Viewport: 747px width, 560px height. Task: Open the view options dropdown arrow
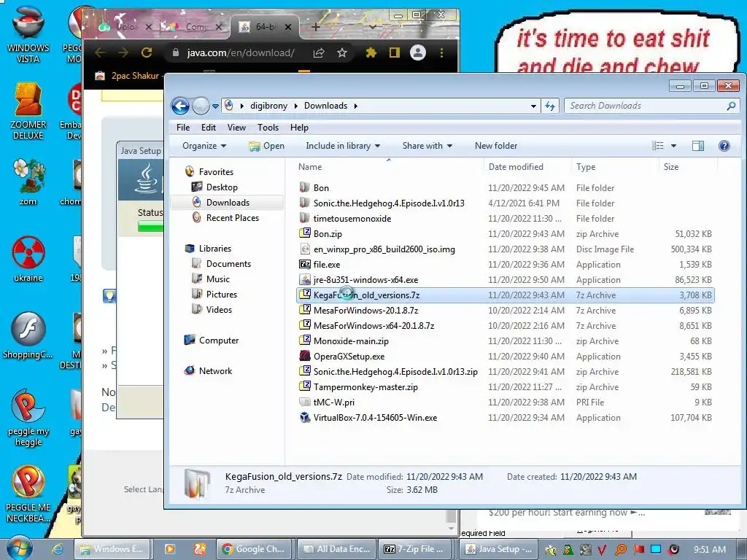(x=673, y=146)
